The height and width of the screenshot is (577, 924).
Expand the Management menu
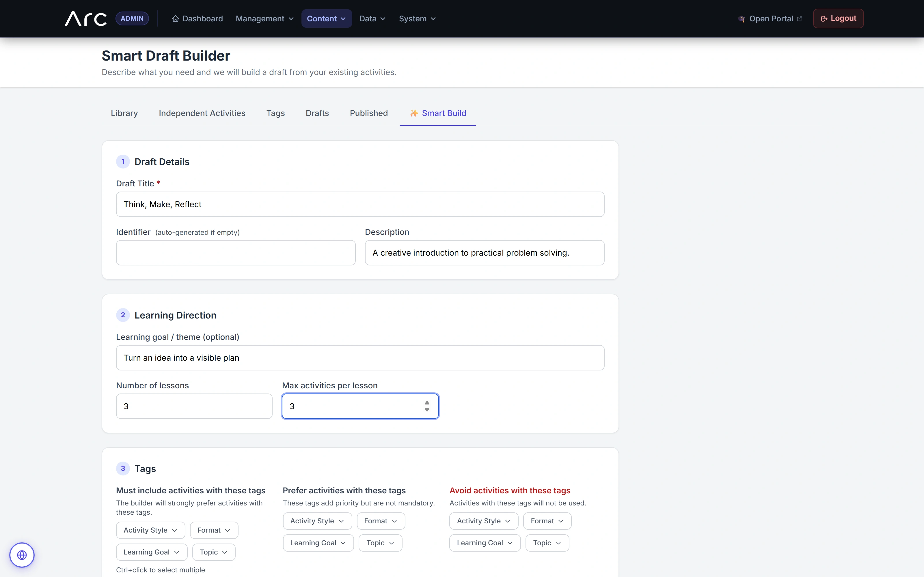point(264,19)
